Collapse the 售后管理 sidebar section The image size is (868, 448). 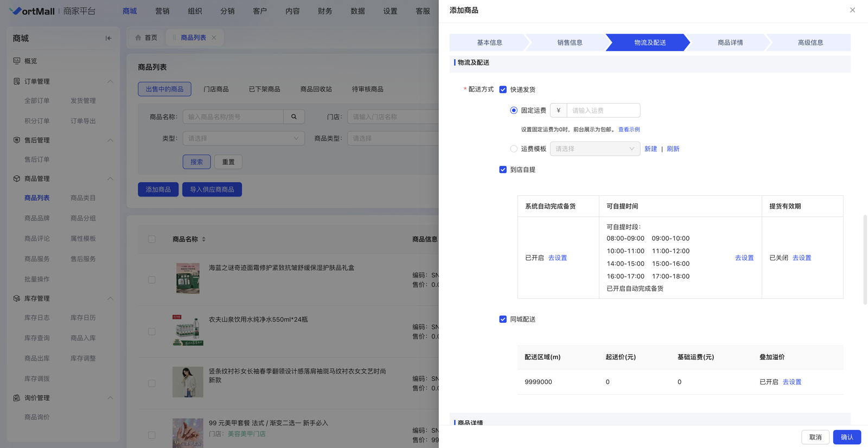click(x=110, y=140)
